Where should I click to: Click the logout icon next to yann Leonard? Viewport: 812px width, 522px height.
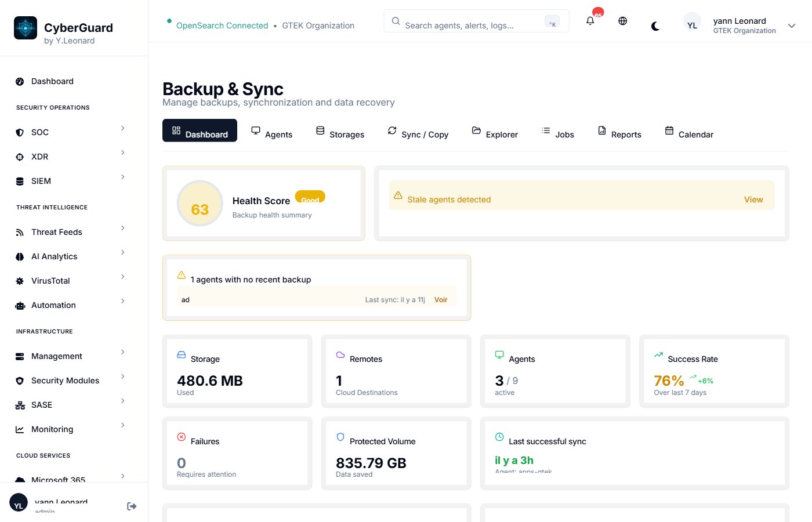132,506
